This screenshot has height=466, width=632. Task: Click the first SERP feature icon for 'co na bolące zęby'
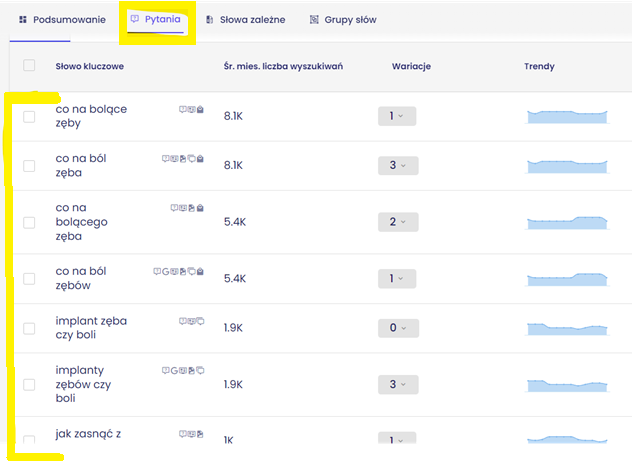[182, 109]
